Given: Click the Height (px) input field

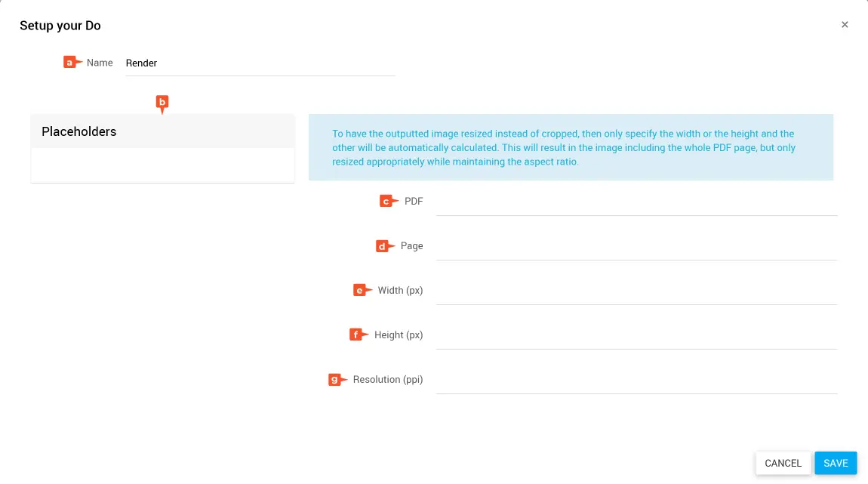Looking at the screenshot, I should (636, 336).
